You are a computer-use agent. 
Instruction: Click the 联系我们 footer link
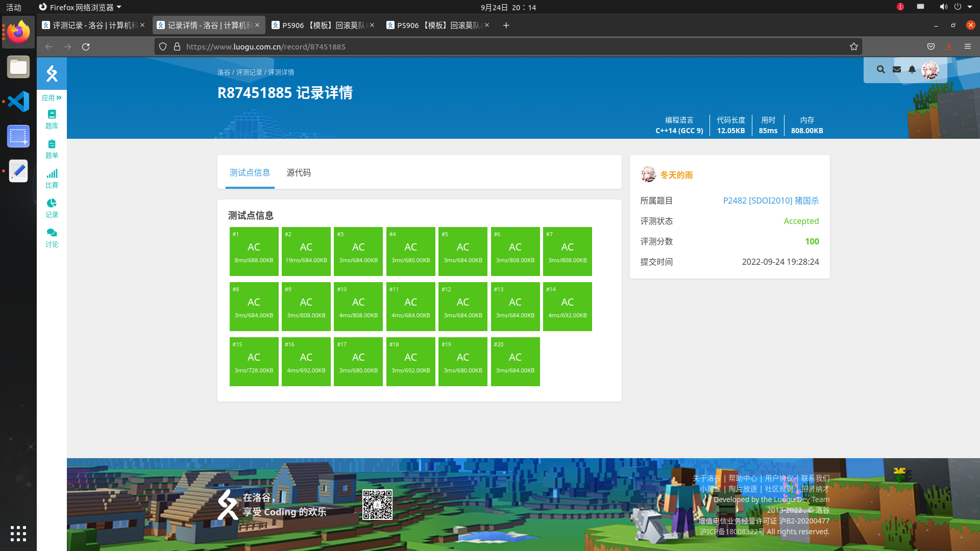(815, 478)
